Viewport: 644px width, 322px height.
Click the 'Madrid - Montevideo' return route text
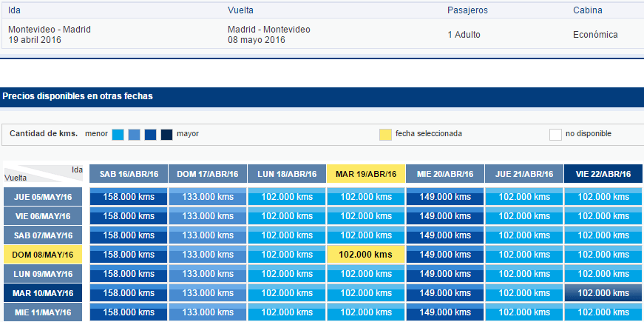click(269, 30)
